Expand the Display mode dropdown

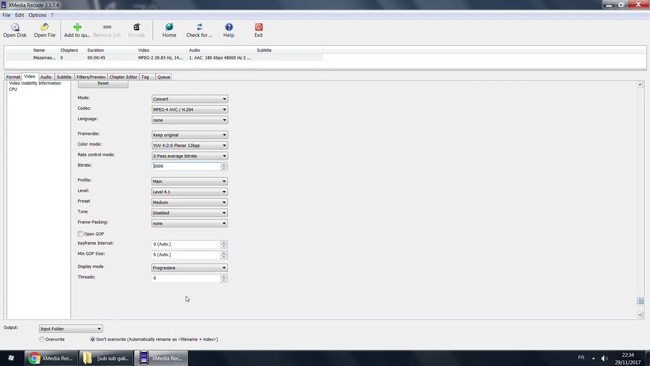click(x=189, y=268)
